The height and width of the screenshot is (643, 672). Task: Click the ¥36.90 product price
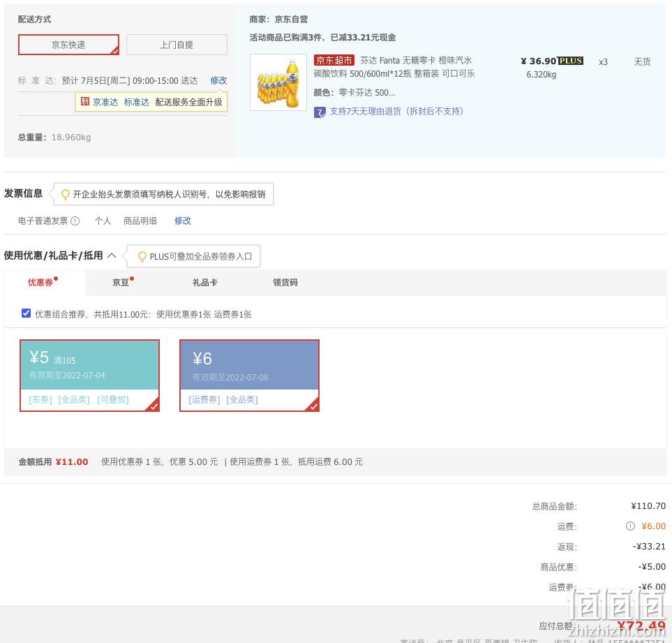[x=538, y=61]
